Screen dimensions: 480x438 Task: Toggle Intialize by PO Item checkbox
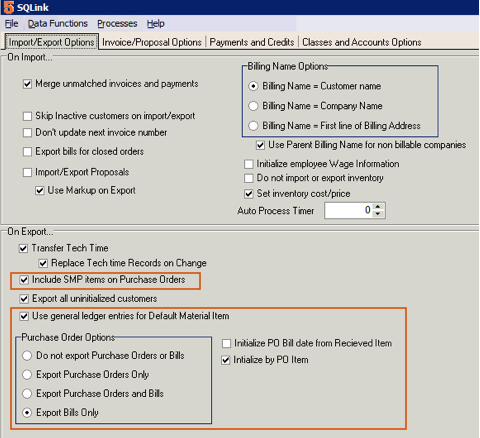pyautogui.click(x=226, y=360)
